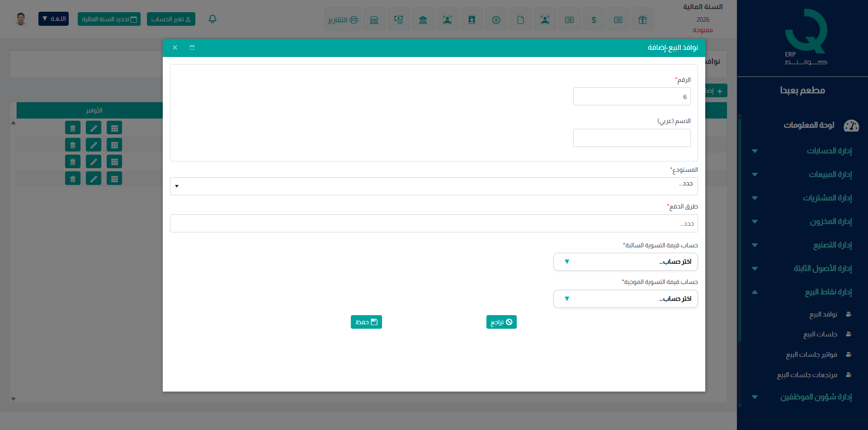The width and height of the screenshot is (868, 430).
Task: Click the تراجع cancel button
Action: point(501,322)
